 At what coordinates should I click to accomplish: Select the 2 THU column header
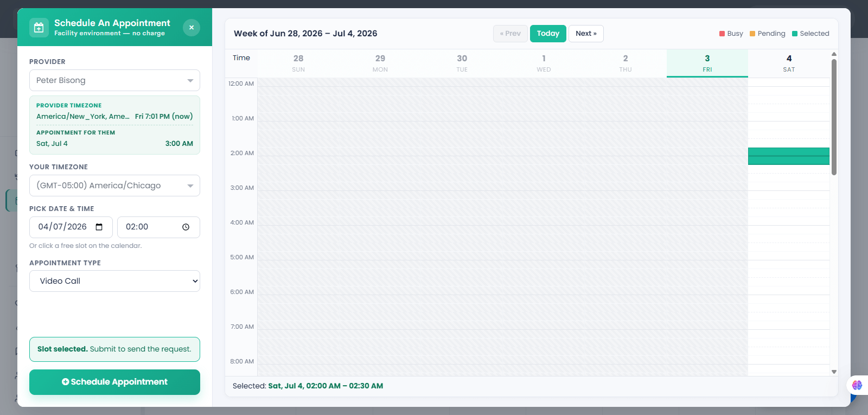(626, 63)
